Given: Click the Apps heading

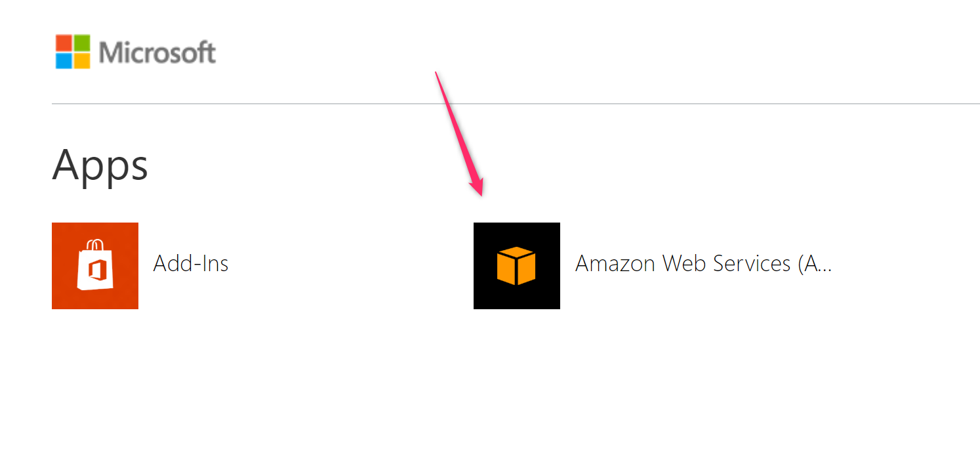Looking at the screenshot, I should tap(100, 165).
